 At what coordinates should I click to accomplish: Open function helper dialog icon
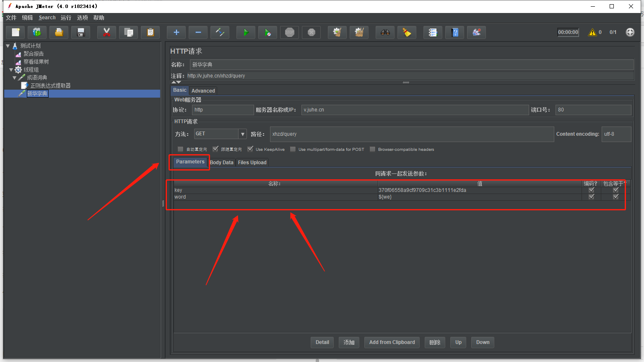[x=433, y=32]
